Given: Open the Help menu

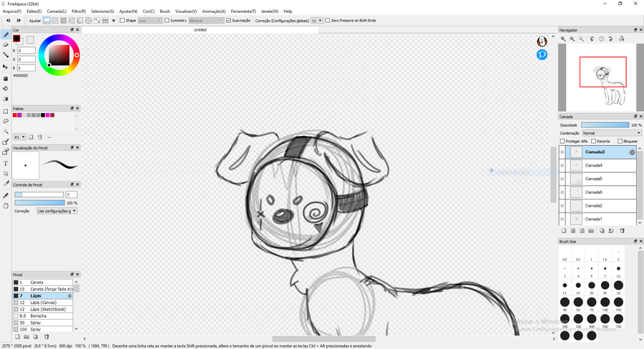Looking at the screenshot, I should 288,11.
